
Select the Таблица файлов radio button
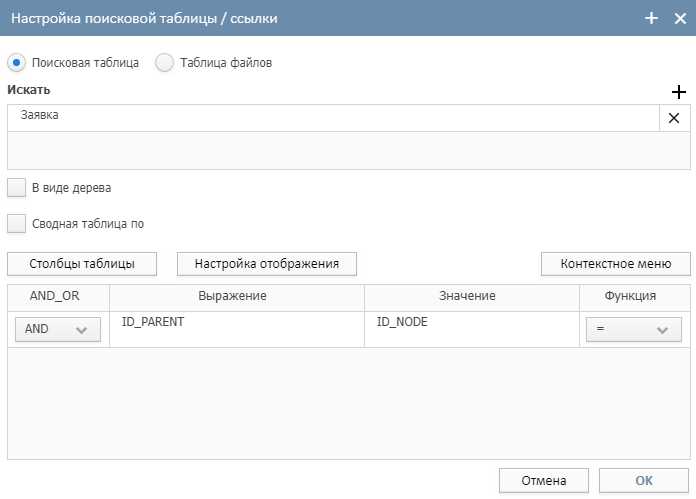[x=164, y=63]
